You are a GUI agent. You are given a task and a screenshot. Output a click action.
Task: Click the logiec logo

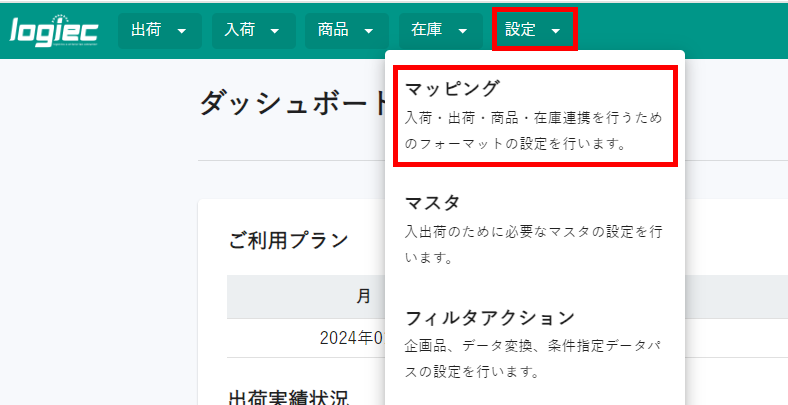click(x=54, y=31)
